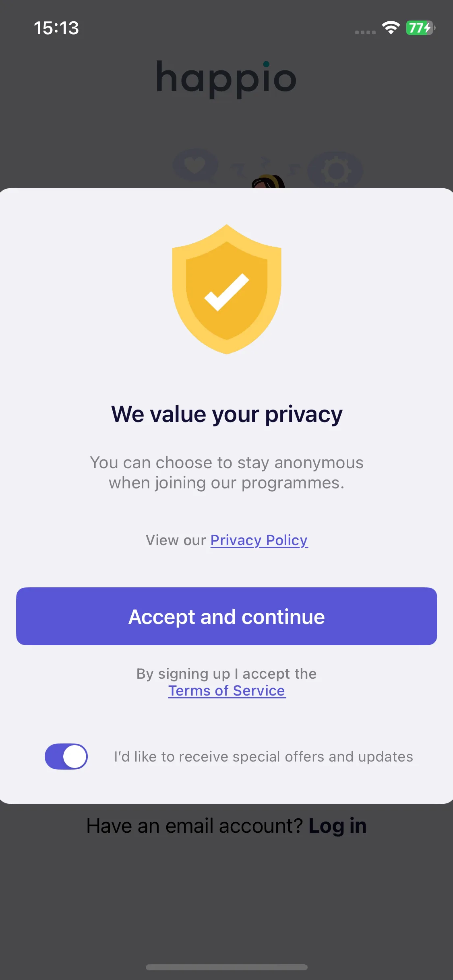Open the Terms of Service link
This screenshot has height=980, width=453.
click(227, 690)
